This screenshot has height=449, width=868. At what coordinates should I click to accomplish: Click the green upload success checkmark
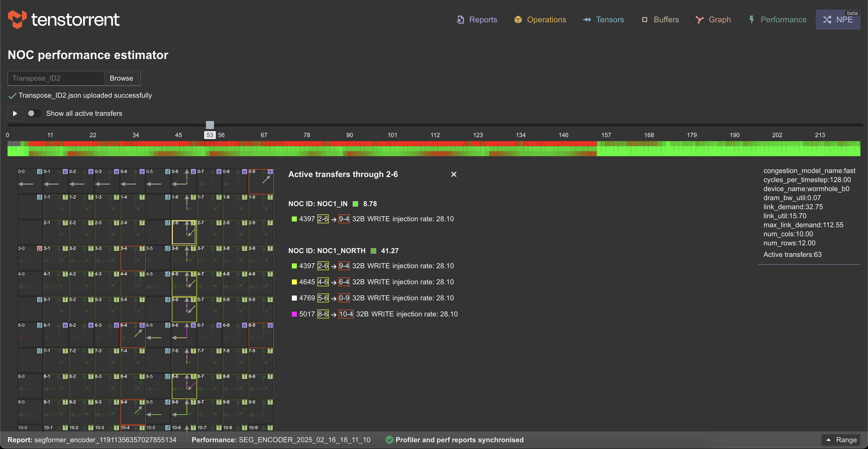click(x=12, y=96)
